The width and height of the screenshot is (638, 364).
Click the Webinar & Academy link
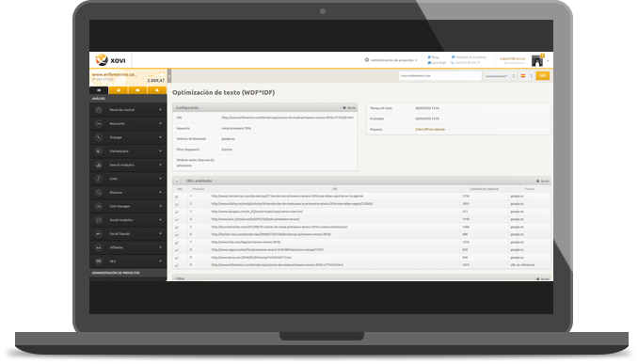pos(469,57)
